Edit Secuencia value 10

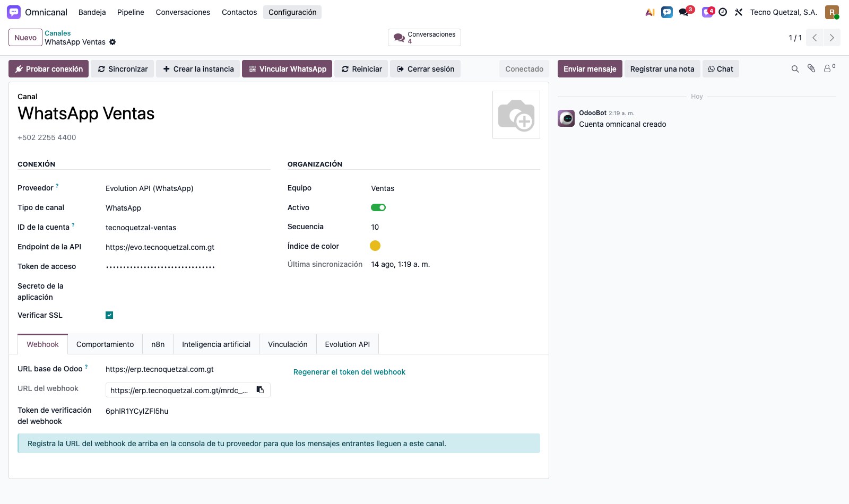point(455,227)
